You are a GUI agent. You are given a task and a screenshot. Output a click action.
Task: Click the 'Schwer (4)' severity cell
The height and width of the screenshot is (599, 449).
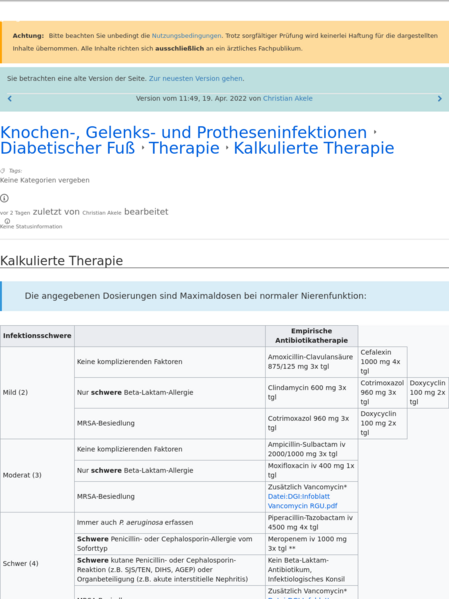coord(37,563)
